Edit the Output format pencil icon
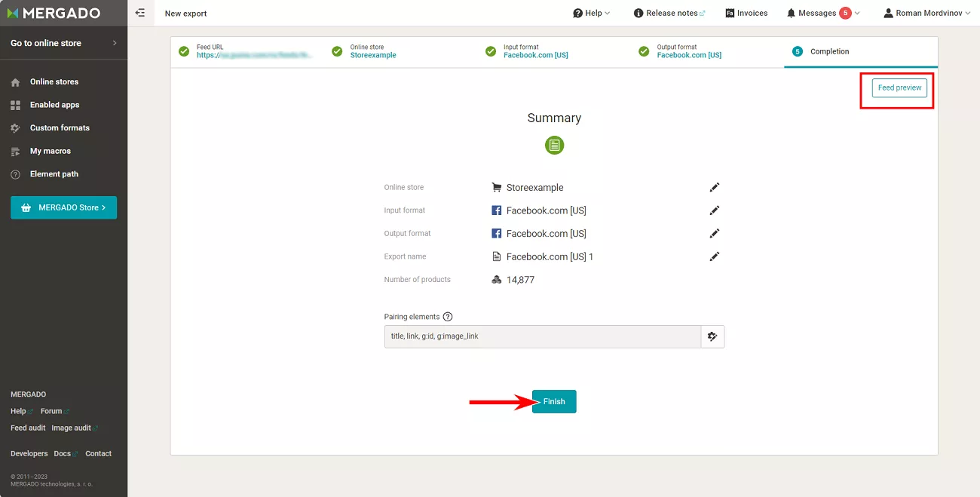Image resolution: width=980 pixels, height=497 pixels. coord(715,233)
